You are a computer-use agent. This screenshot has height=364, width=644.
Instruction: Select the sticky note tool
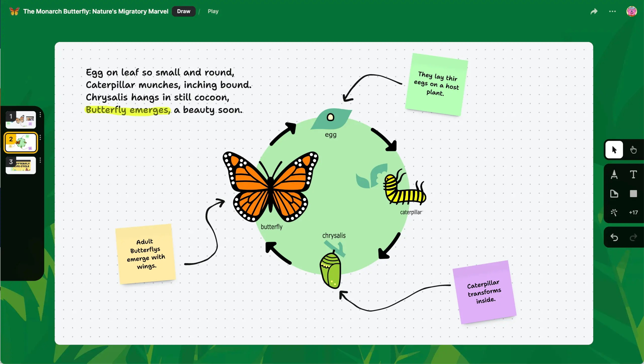point(614,194)
